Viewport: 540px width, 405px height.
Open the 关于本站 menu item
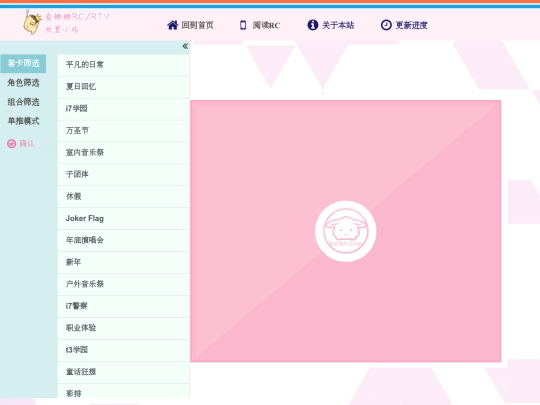point(331,25)
